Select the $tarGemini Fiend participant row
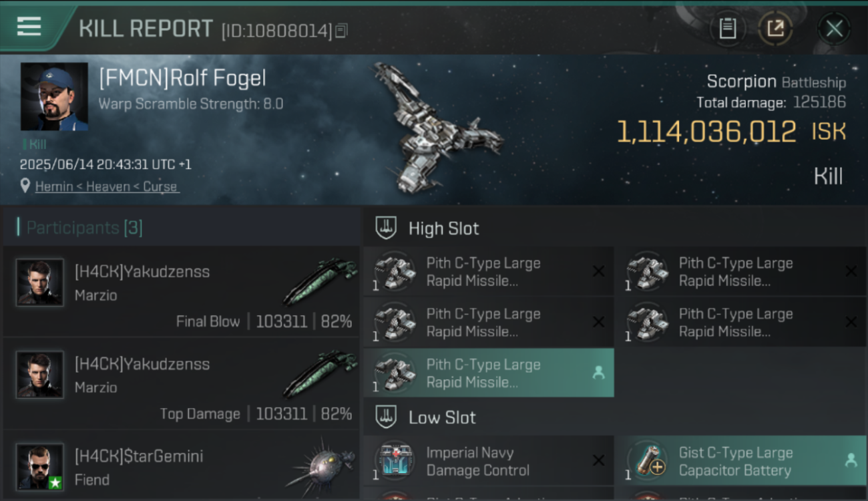Screen dimensions: 868x501 tap(181, 466)
